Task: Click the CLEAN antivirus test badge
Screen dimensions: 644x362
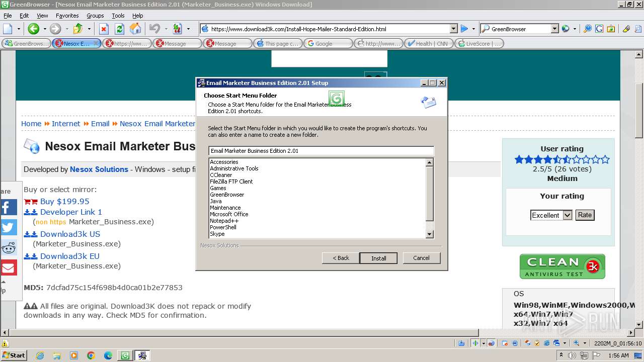Action: [x=562, y=266]
